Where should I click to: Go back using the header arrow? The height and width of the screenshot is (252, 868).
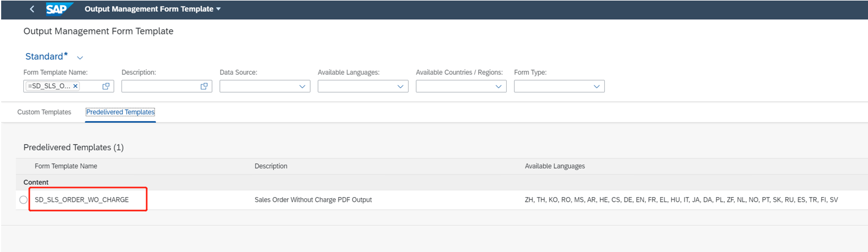click(x=32, y=9)
